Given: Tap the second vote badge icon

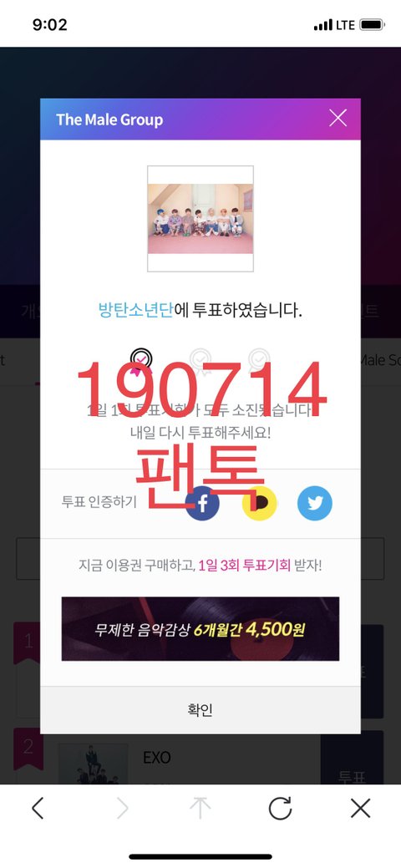Looking at the screenshot, I should 200,361.
